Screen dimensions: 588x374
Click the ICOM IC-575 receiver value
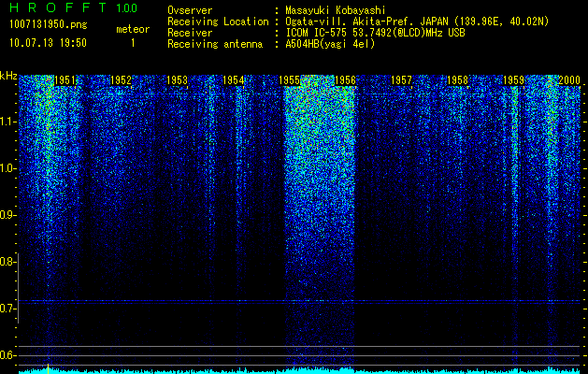[375, 33]
